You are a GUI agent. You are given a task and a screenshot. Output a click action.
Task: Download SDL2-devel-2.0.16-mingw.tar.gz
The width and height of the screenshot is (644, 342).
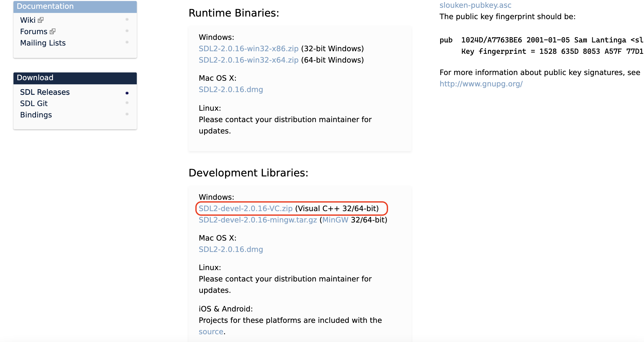pyautogui.click(x=258, y=220)
